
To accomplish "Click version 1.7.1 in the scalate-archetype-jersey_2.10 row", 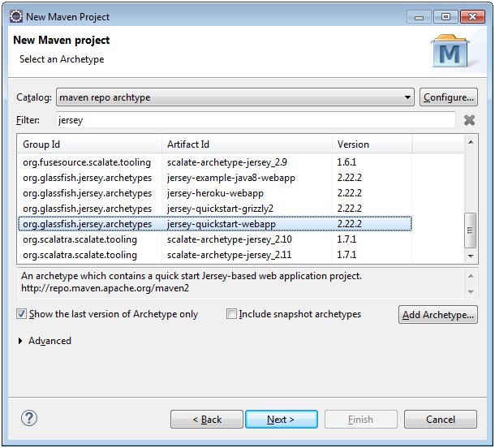I will pos(346,239).
